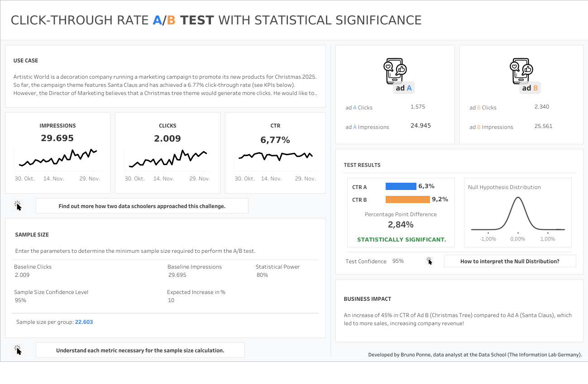Click the Null Hypothesis Distribution curve

[517, 213]
